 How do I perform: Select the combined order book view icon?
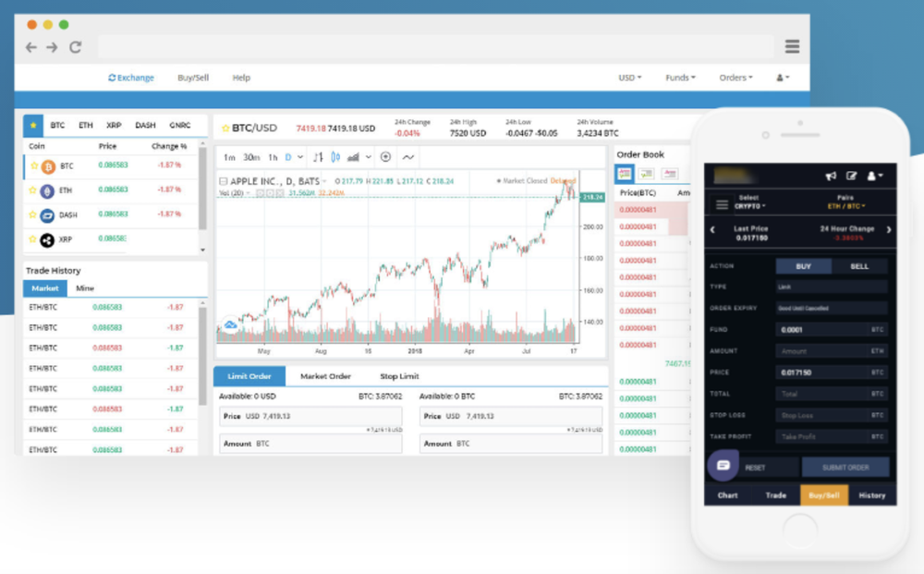pyautogui.click(x=623, y=174)
